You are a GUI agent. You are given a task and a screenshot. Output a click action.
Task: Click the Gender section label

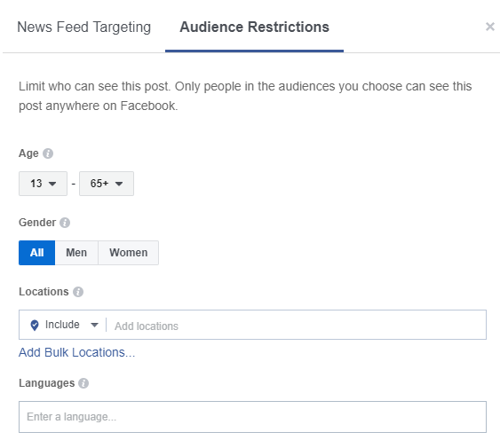click(37, 223)
